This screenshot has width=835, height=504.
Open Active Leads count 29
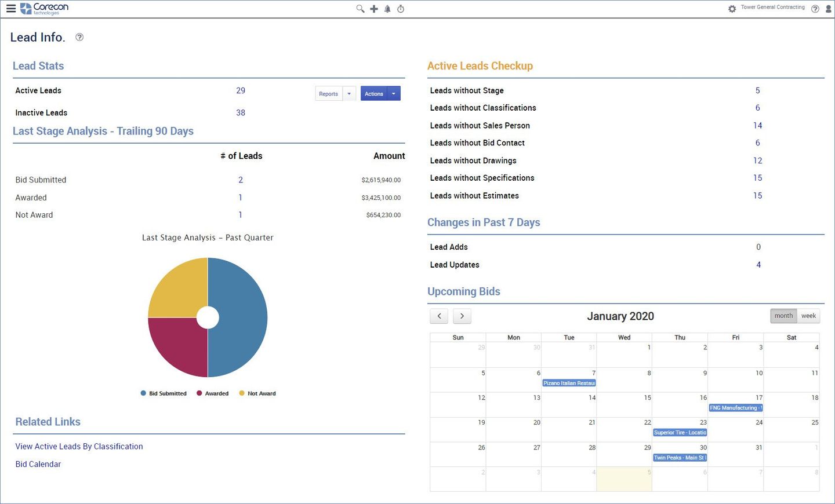[241, 90]
